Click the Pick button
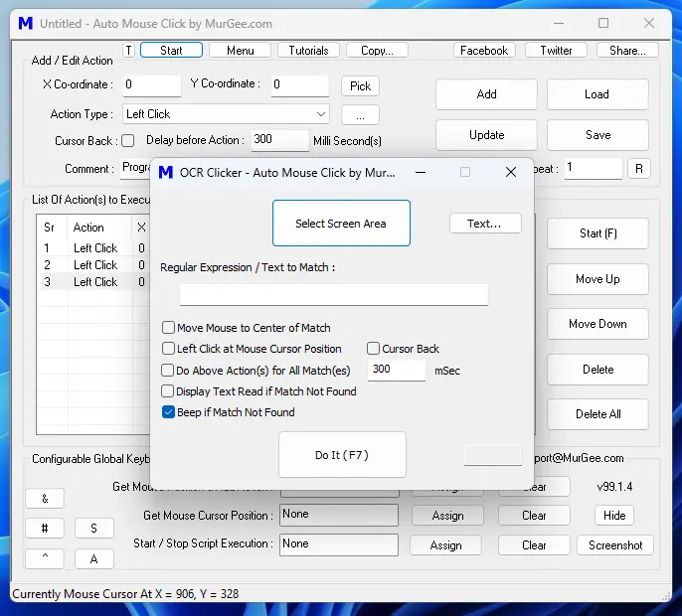Image resolution: width=682 pixels, height=616 pixels. click(x=360, y=86)
